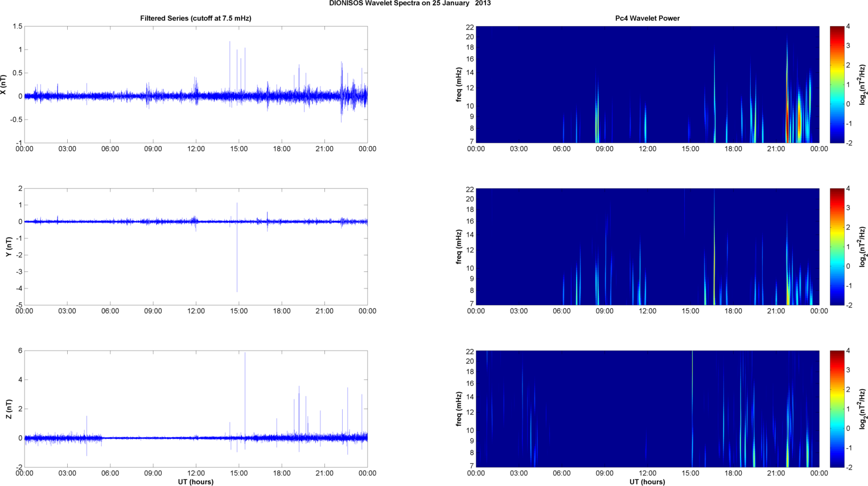Click UT (hours) label under Z time series
Viewport: 868px width, 486px height.
point(195,482)
